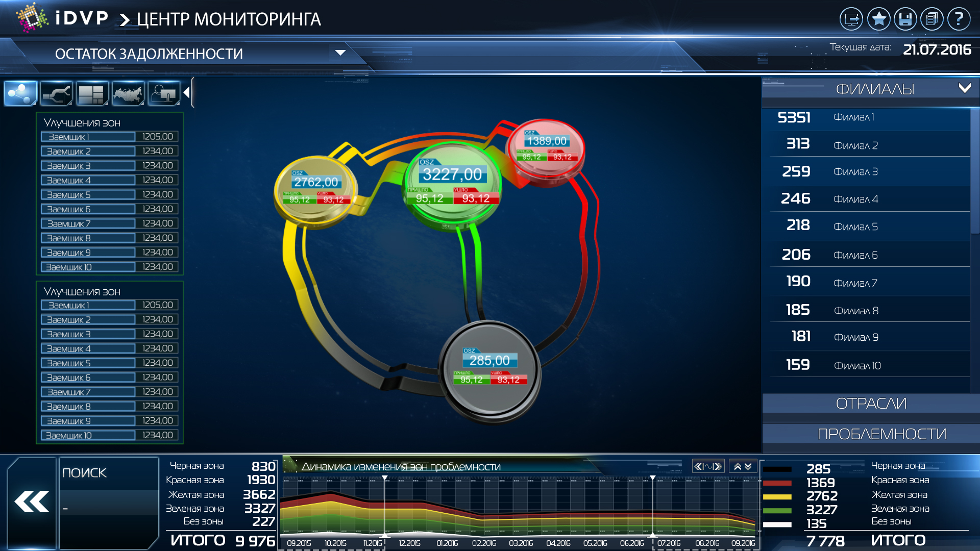Expand the ОТРАСЛИ section
Viewport: 980px width, 551px height.
(x=871, y=404)
